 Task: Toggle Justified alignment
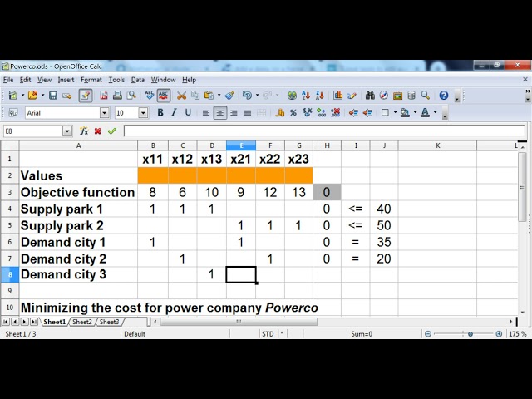tap(248, 113)
